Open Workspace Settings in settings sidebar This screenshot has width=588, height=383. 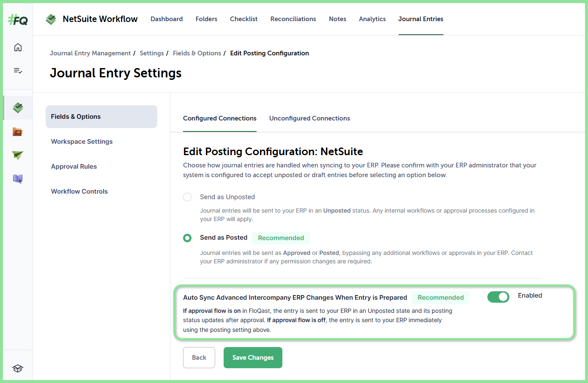pyautogui.click(x=82, y=142)
